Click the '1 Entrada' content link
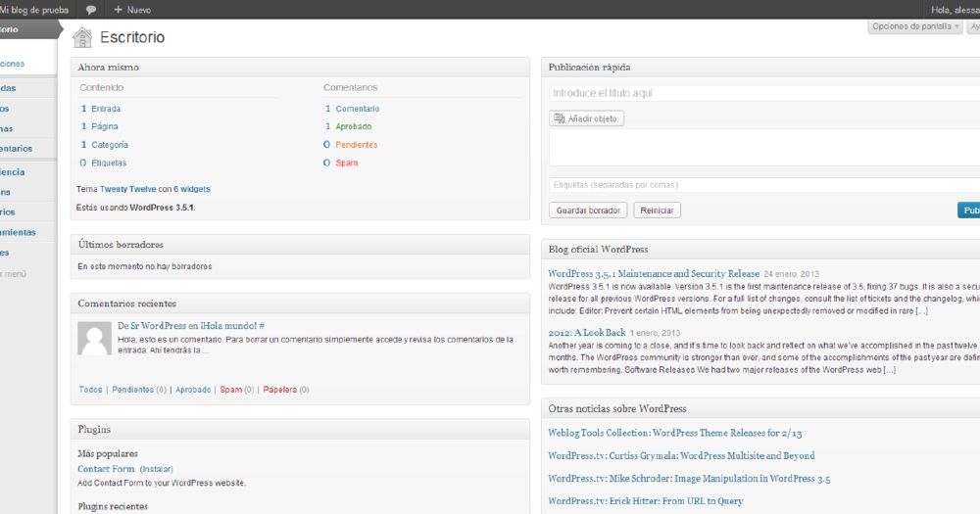The width and height of the screenshot is (980, 514). [101, 109]
